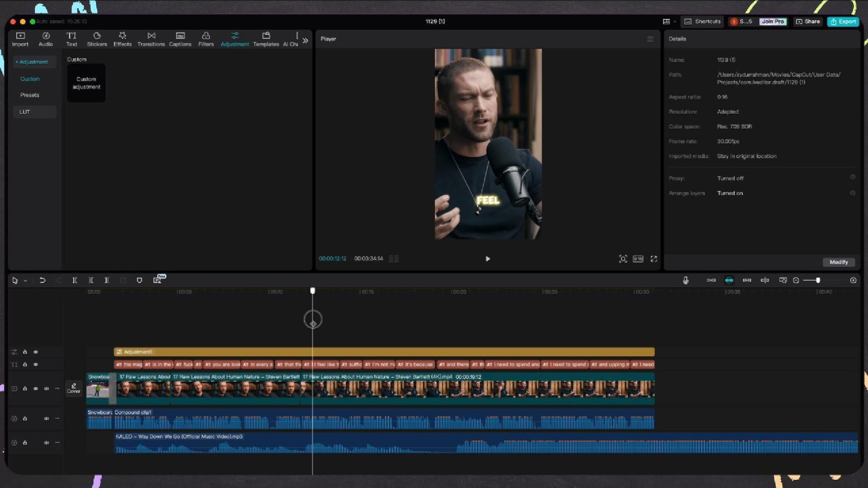Click the Join Pro button

(x=773, y=22)
